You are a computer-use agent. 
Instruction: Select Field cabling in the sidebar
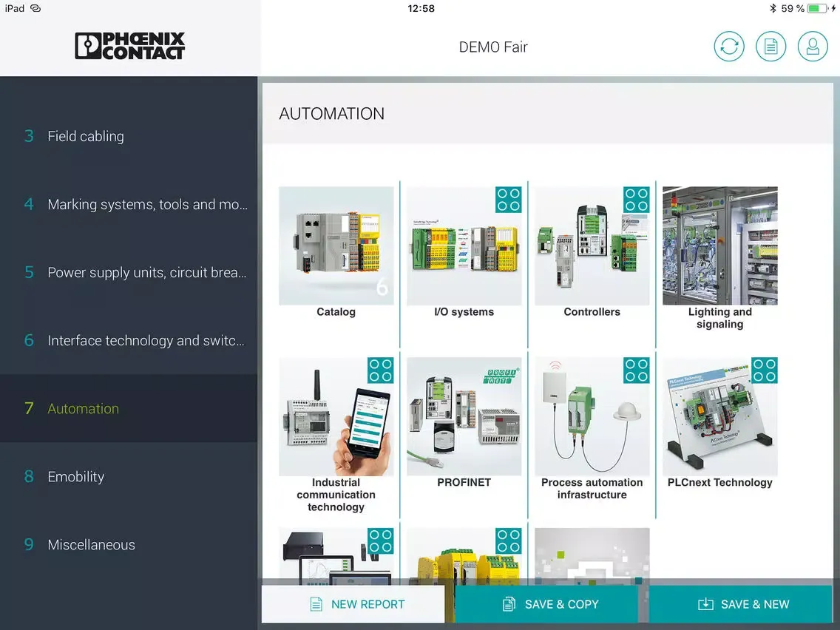tap(129, 136)
